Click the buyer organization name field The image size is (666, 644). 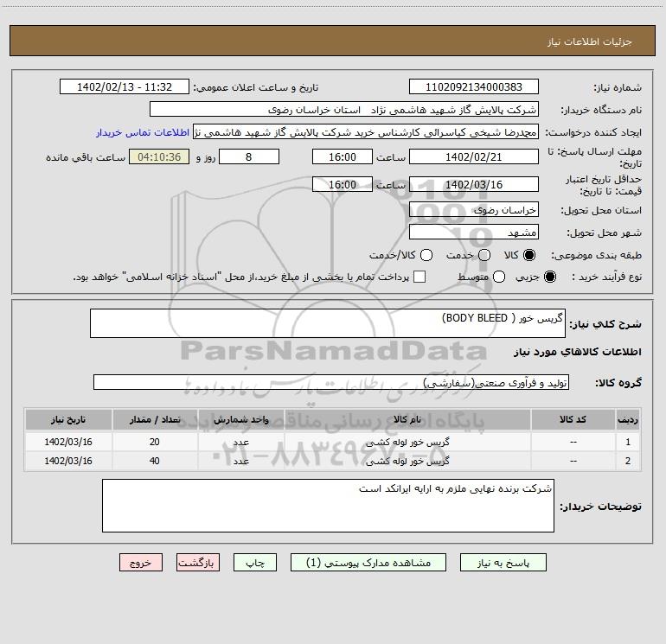pyautogui.click(x=344, y=109)
